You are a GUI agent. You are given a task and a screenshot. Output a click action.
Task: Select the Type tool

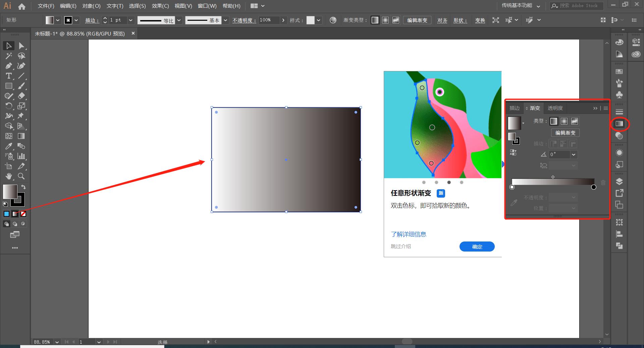9,76
